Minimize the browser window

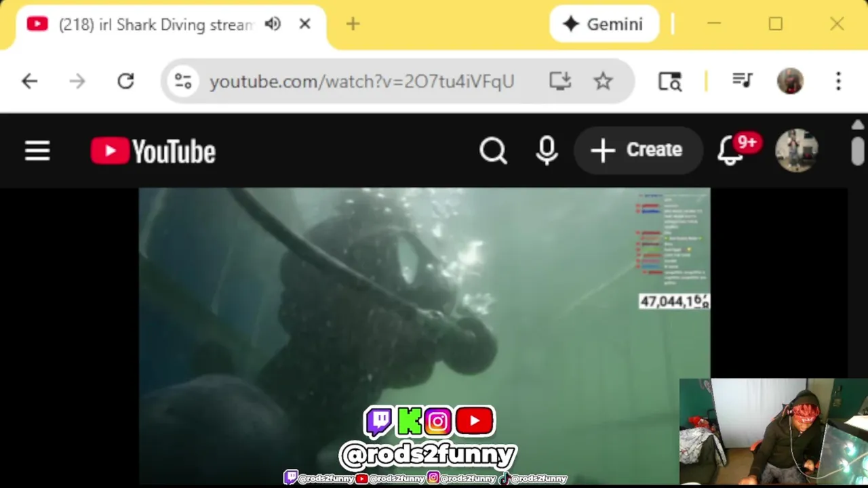pos(713,24)
